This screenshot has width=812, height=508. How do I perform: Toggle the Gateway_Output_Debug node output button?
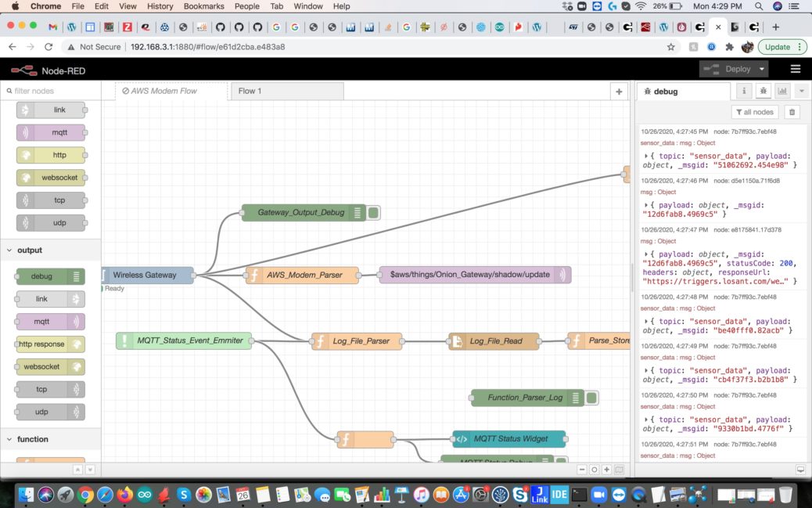[374, 212]
